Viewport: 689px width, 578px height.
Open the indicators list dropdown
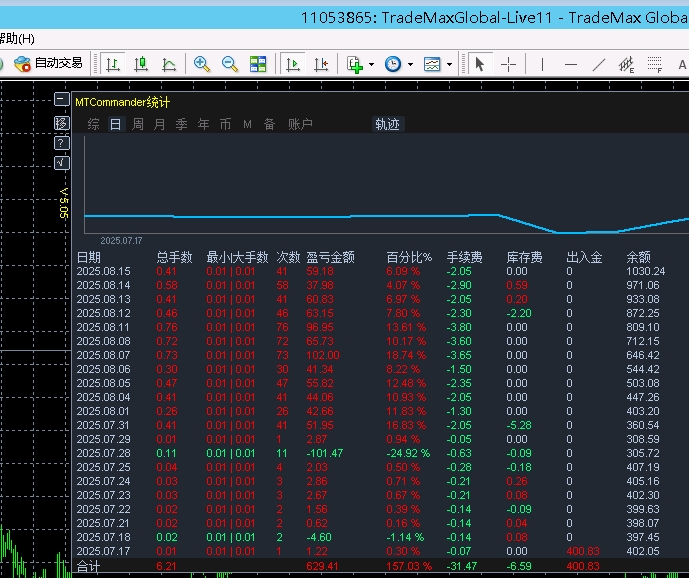tap(359, 64)
